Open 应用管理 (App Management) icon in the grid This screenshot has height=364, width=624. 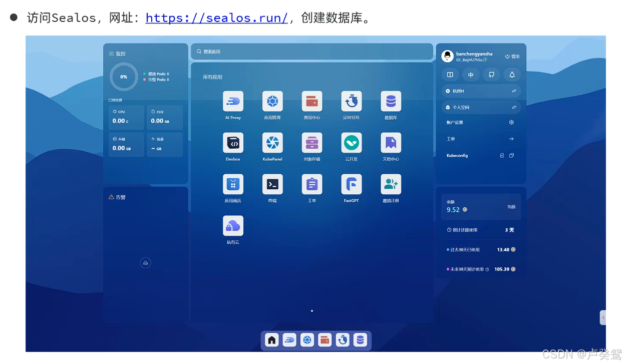pyautogui.click(x=272, y=101)
